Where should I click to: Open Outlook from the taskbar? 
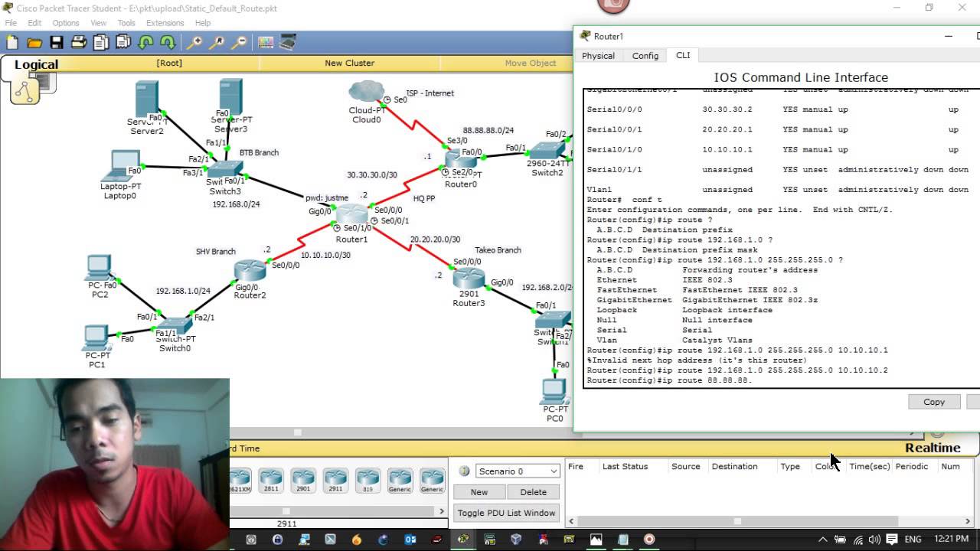(410, 540)
